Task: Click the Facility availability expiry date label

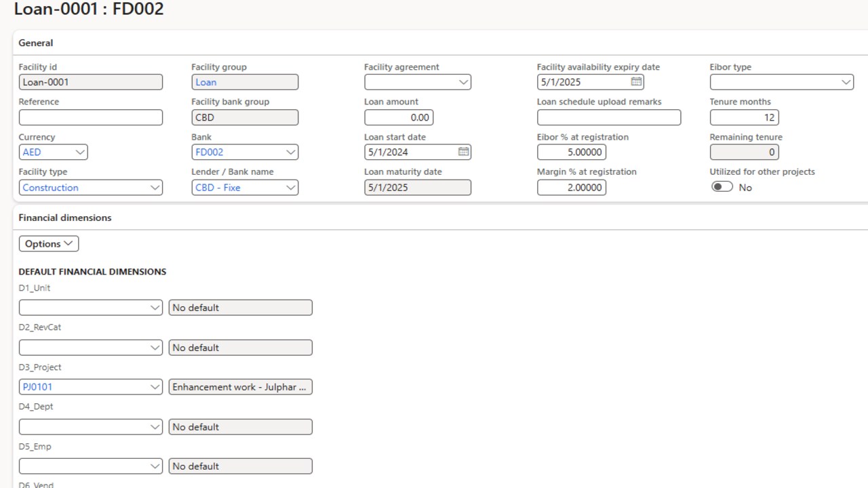Action: (x=598, y=67)
